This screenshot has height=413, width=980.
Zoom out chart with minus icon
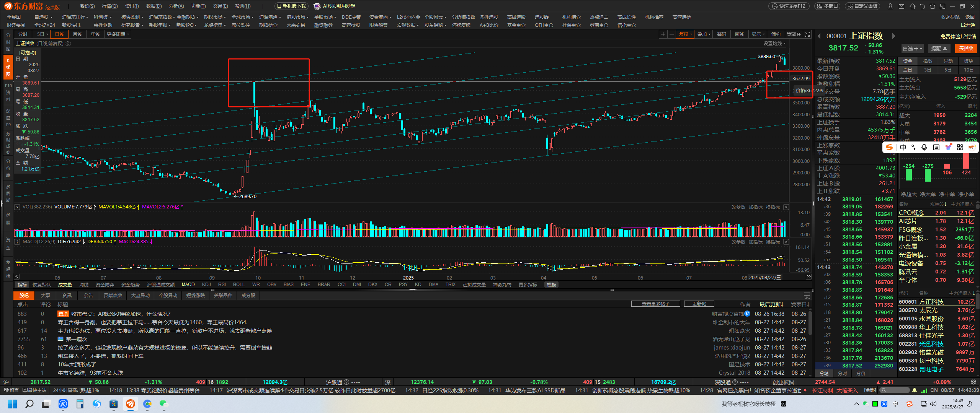point(671,34)
